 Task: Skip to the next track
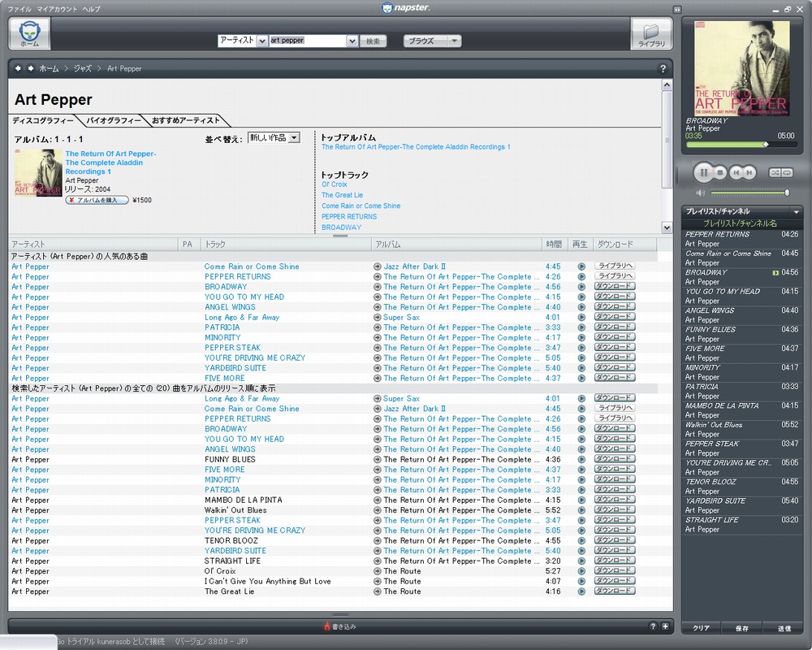(x=749, y=172)
